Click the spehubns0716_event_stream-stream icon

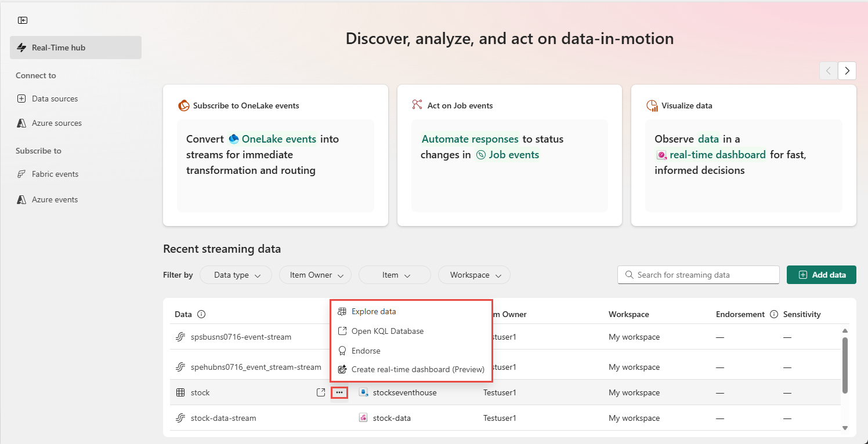coord(180,367)
